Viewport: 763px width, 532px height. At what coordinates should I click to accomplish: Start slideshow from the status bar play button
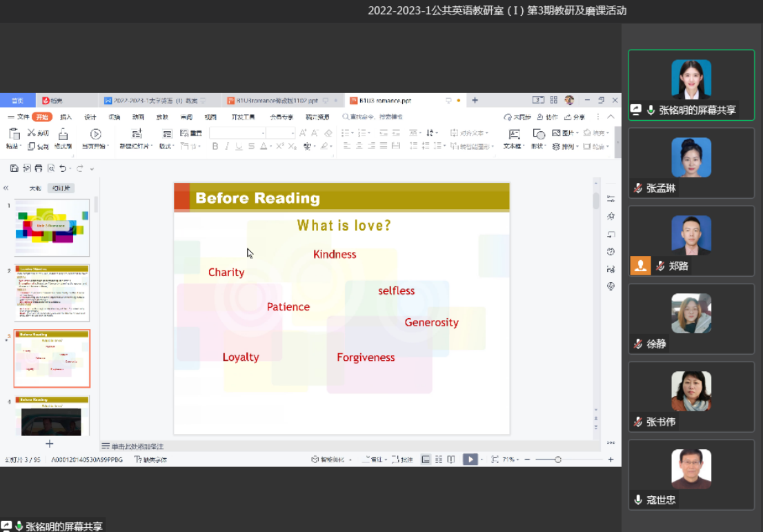470,460
